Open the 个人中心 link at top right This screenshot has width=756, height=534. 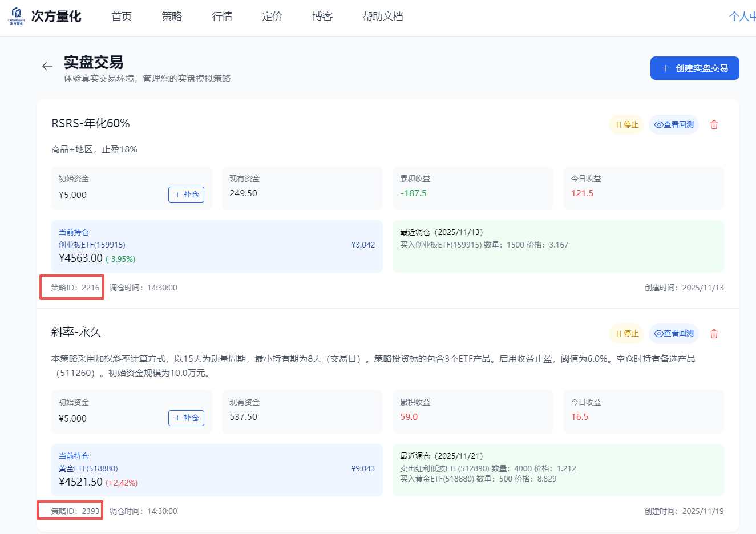pyautogui.click(x=742, y=17)
